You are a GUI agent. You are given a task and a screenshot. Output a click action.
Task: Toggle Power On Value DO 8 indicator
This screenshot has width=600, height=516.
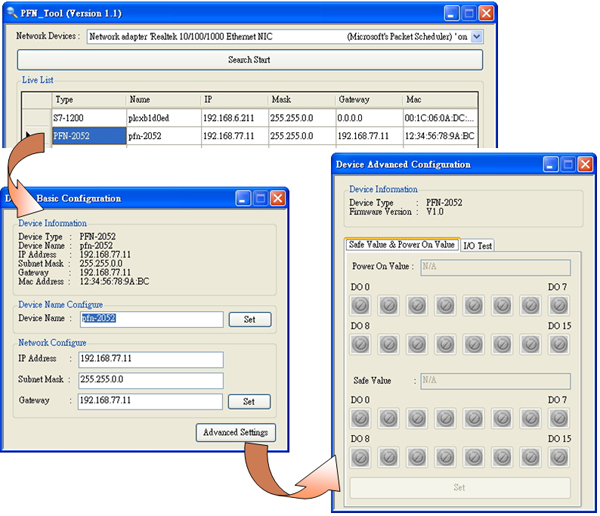point(360,344)
